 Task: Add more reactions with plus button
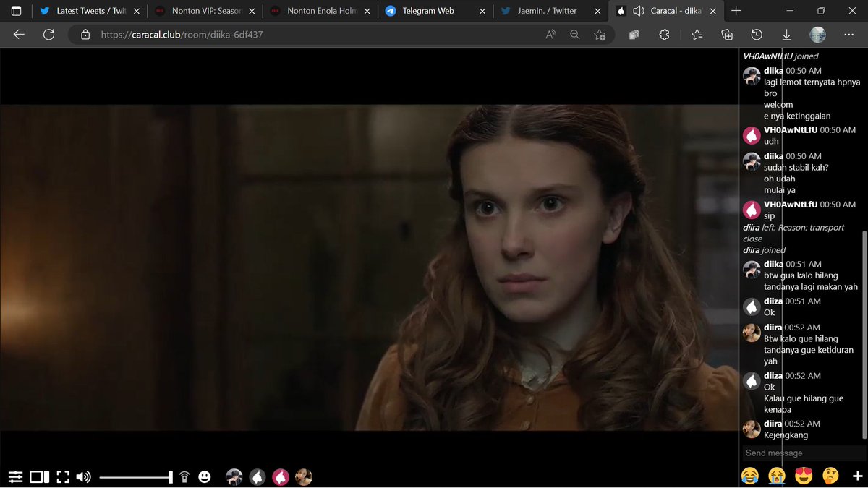(858, 476)
